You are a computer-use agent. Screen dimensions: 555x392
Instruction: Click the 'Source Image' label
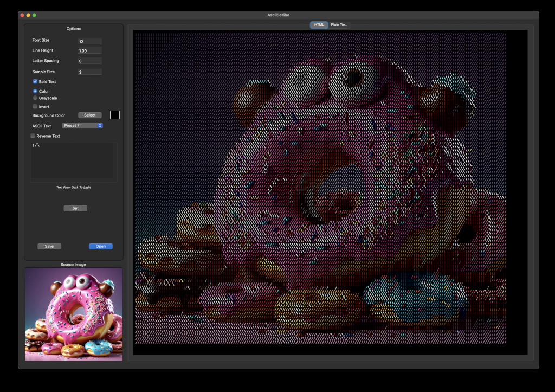tap(73, 265)
